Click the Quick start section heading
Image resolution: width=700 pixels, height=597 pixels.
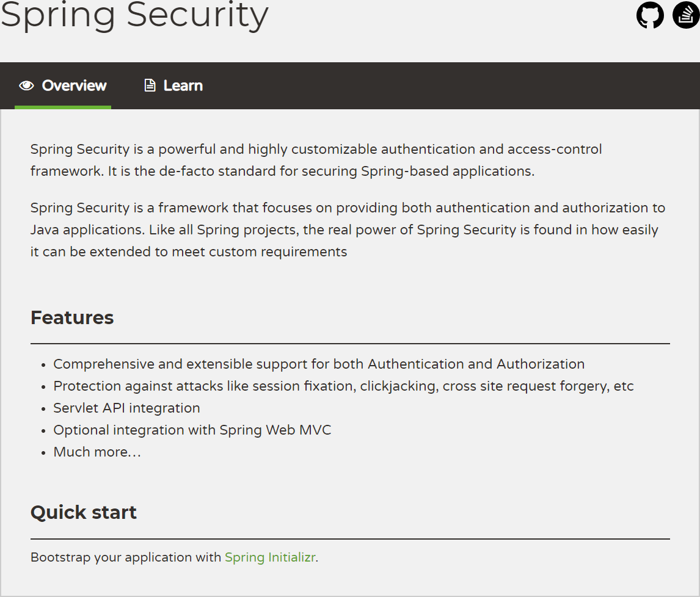84,512
